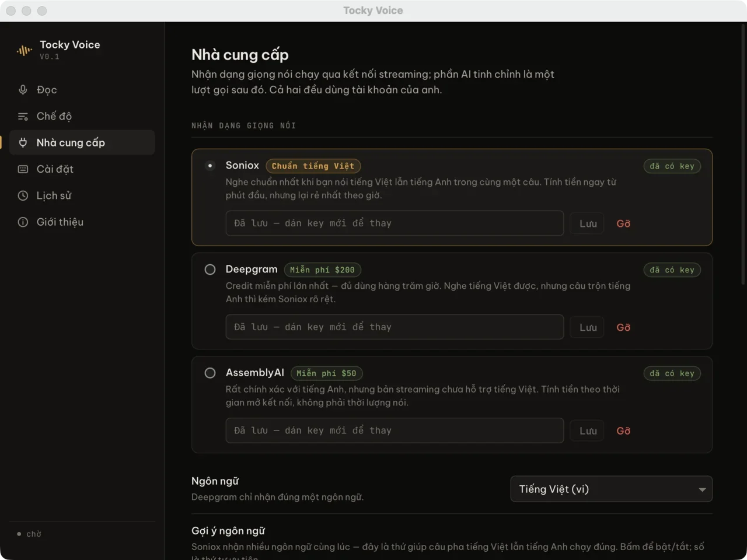Open the Ngôn ngữ language dropdown
This screenshot has height=560, width=747.
[x=611, y=489]
